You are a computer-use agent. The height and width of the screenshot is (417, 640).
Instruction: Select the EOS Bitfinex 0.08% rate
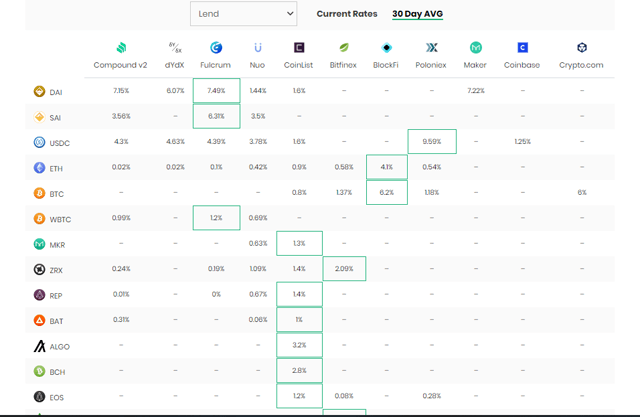(344, 396)
